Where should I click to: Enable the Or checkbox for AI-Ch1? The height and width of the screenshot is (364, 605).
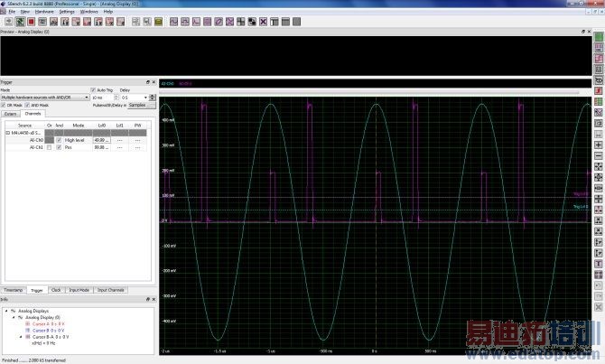pos(50,147)
